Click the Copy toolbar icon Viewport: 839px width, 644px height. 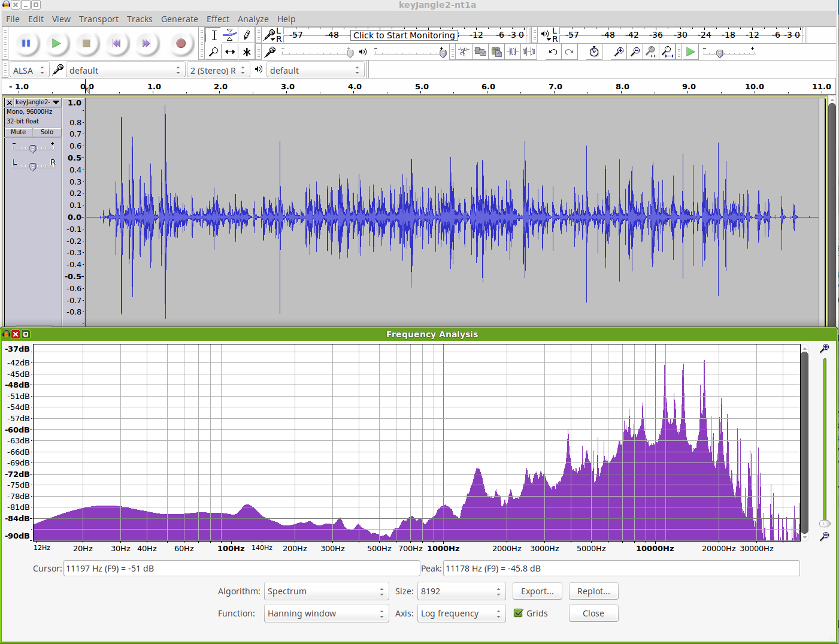pyautogui.click(x=480, y=52)
